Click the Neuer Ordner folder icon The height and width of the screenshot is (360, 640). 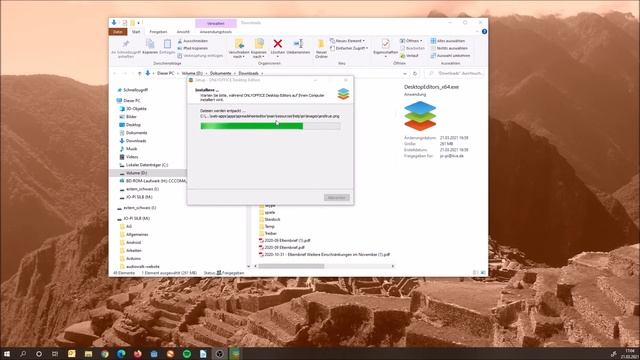(x=321, y=44)
